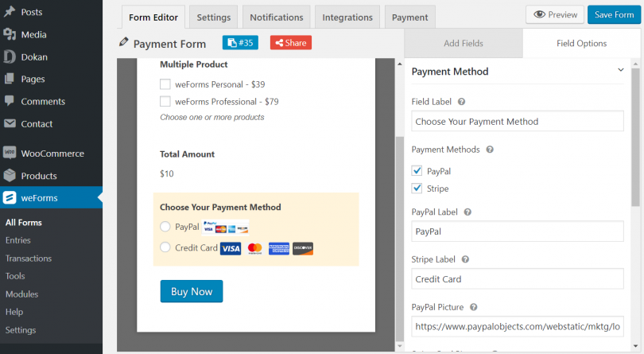Image resolution: width=644 pixels, height=354 pixels.
Task: Click the Products box icon
Action: click(x=10, y=176)
